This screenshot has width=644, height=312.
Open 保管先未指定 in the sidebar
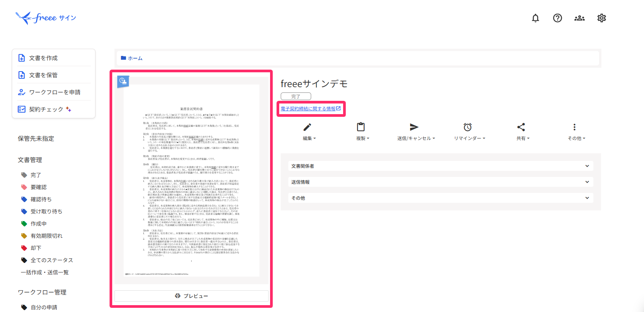click(36, 138)
